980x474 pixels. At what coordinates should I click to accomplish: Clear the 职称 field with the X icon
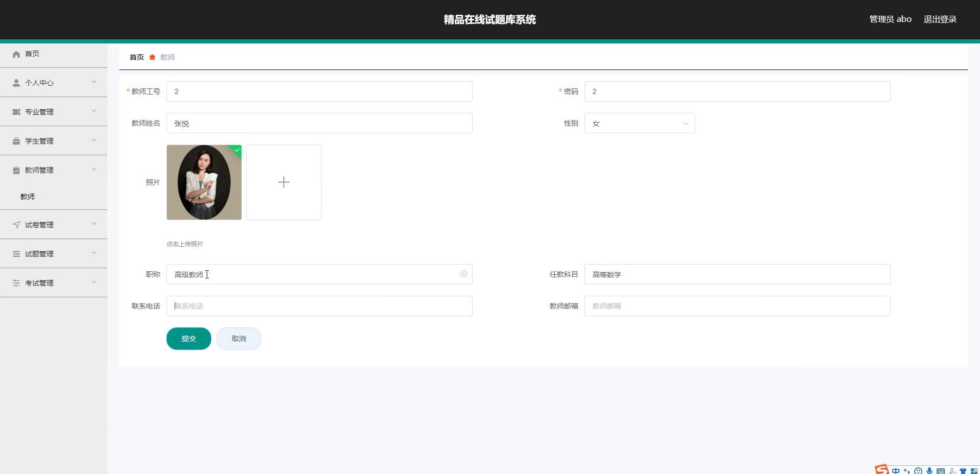tap(463, 274)
